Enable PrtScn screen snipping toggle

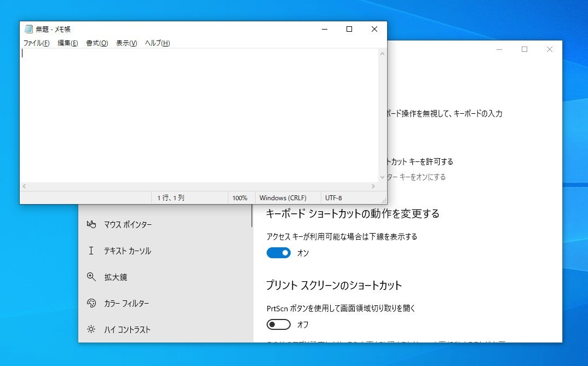click(278, 324)
